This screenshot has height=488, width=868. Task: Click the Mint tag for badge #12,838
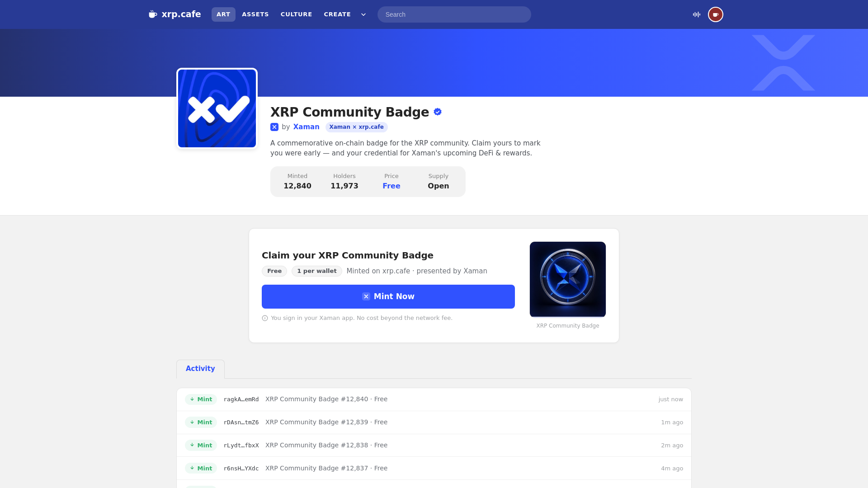pos(201,446)
